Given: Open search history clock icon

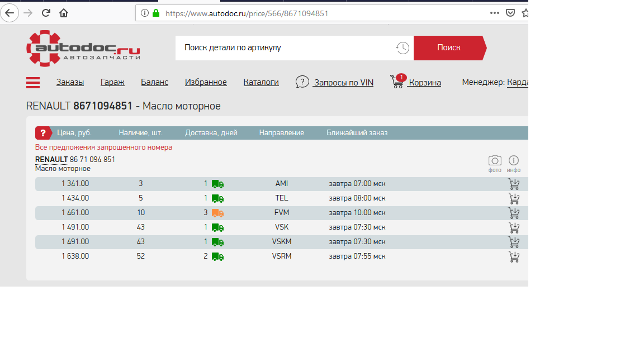Looking at the screenshot, I should (x=402, y=48).
